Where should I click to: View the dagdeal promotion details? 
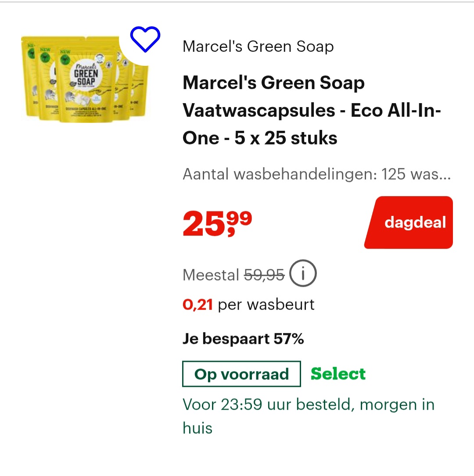[x=408, y=222]
